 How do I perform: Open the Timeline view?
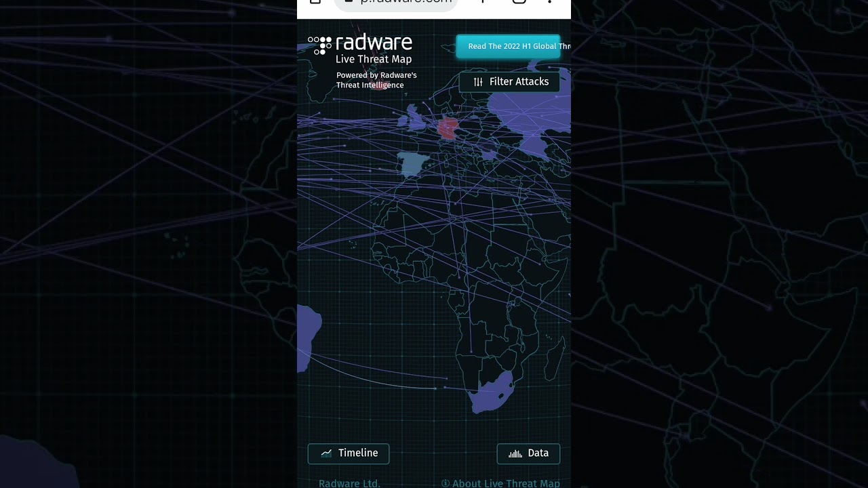tap(349, 453)
